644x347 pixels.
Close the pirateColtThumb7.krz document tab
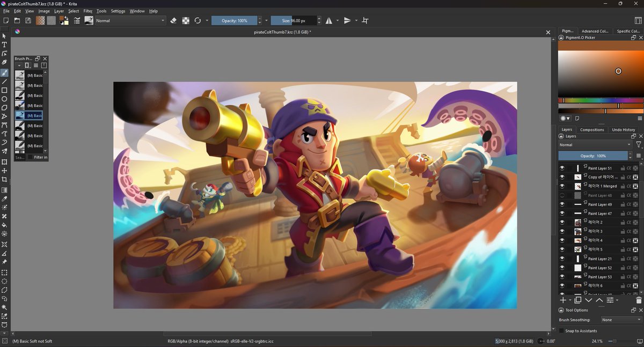pos(548,32)
